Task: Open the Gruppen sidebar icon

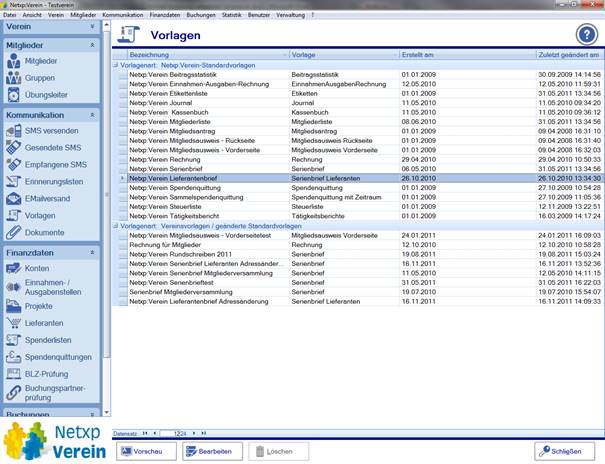Action: click(14, 78)
